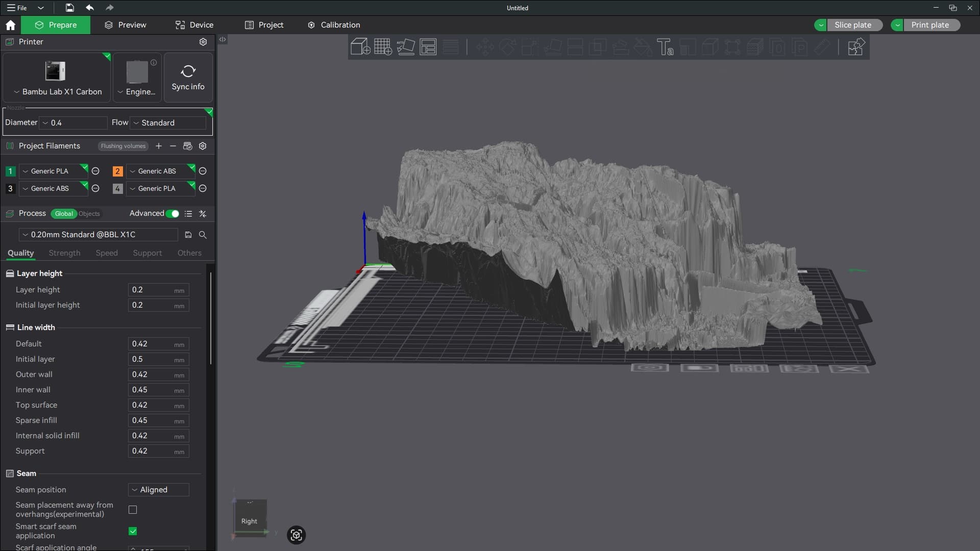Click the compare presets icon in Process
Viewport: 980px width, 551px height.
[x=203, y=214]
